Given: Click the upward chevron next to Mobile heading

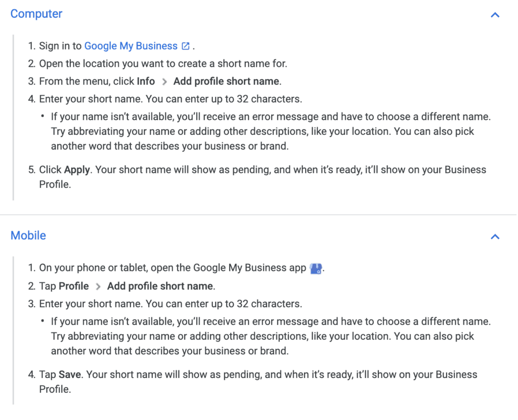Looking at the screenshot, I should 495,237.
